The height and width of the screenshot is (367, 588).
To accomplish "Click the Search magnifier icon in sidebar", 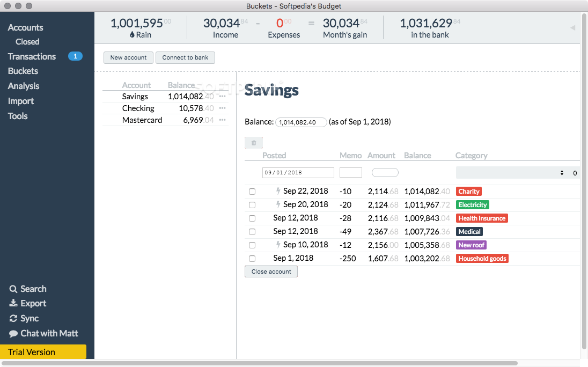I will pos(13,289).
